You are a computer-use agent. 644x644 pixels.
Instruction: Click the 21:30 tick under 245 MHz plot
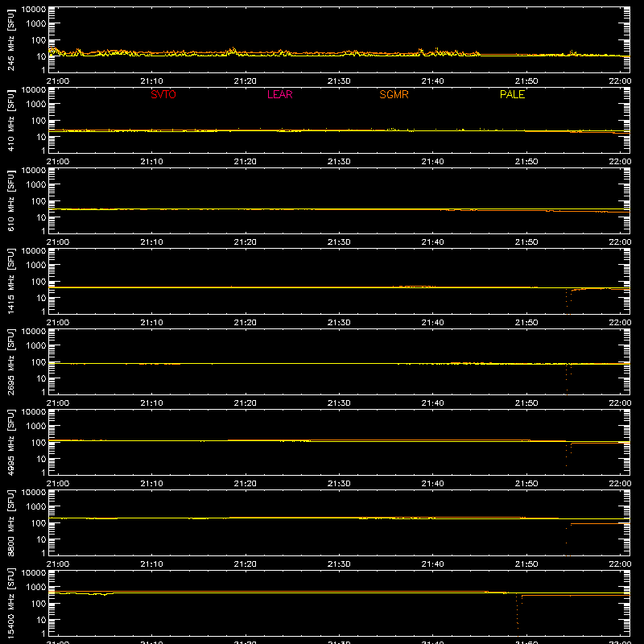point(339,81)
